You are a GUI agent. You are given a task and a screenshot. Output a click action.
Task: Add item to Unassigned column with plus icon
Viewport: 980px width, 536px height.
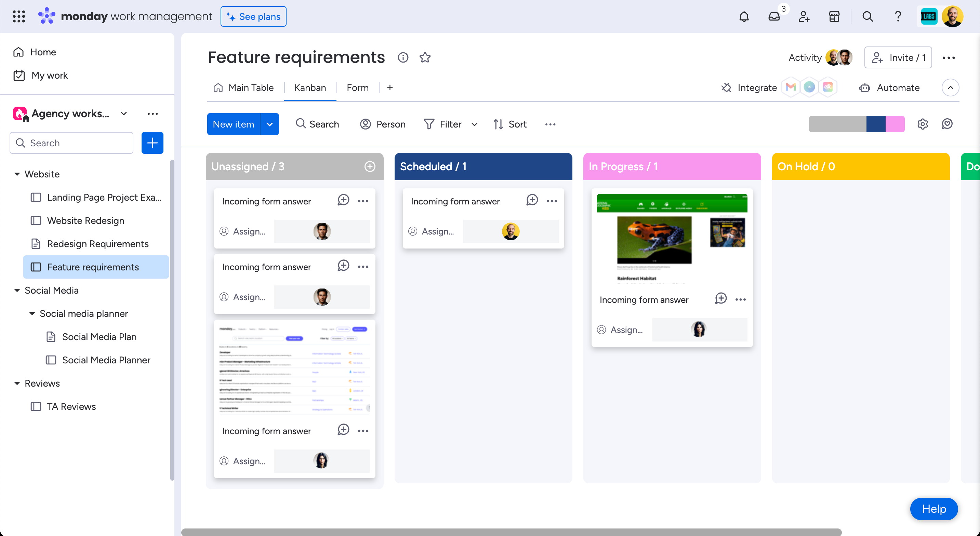tap(370, 166)
